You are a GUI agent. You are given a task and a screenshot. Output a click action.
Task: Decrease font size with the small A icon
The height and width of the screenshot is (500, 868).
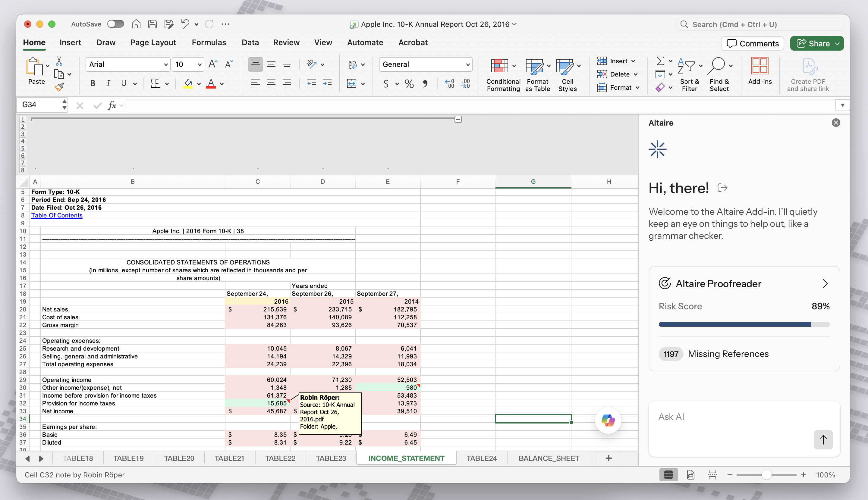coord(229,64)
